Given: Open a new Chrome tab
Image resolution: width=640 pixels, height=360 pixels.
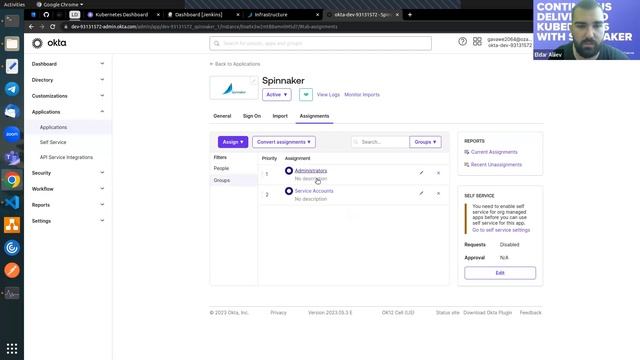Looking at the screenshot, I should [x=410, y=15].
